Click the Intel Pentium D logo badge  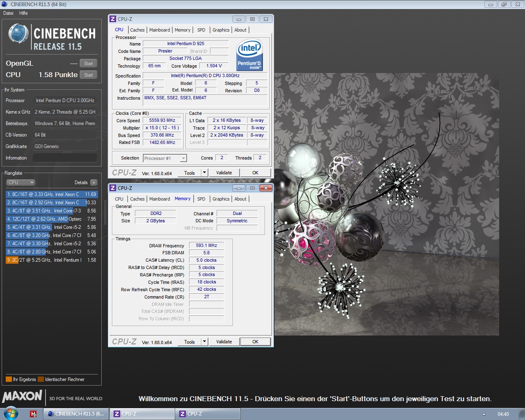pyautogui.click(x=249, y=55)
